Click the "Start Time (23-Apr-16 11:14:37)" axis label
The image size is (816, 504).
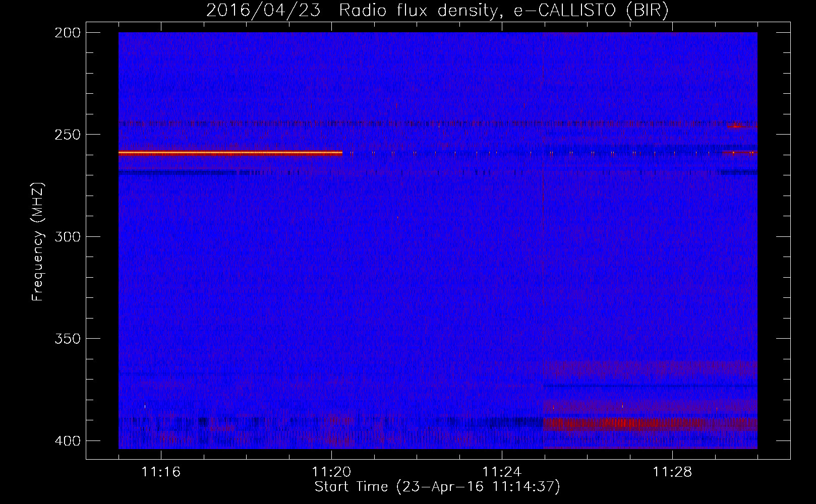point(437,487)
